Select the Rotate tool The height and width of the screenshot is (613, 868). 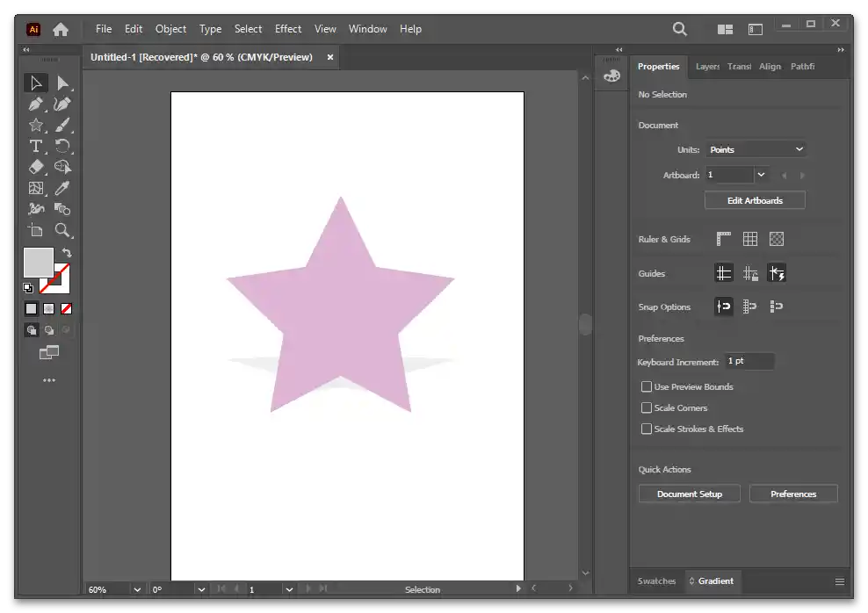(62, 146)
